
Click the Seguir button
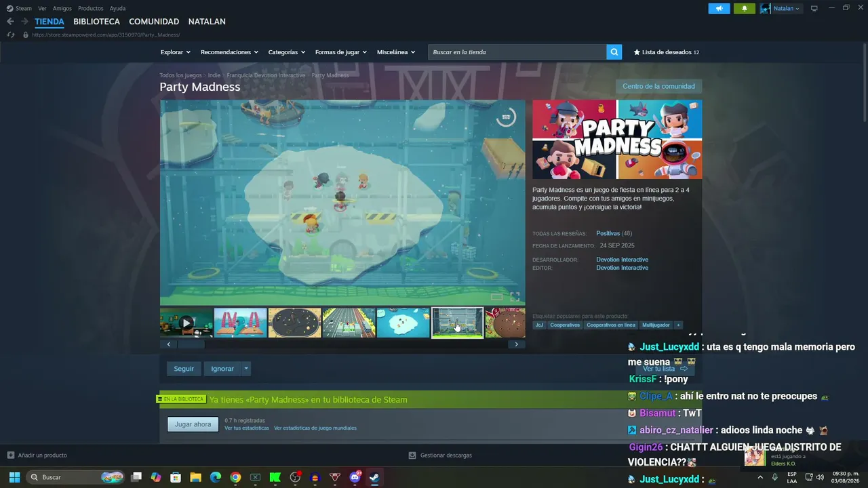(x=184, y=369)
